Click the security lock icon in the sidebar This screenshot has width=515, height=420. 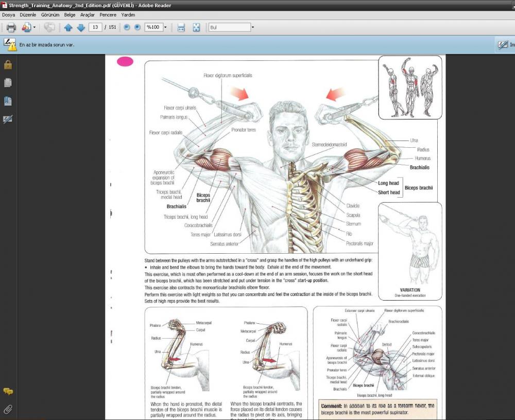8,65
